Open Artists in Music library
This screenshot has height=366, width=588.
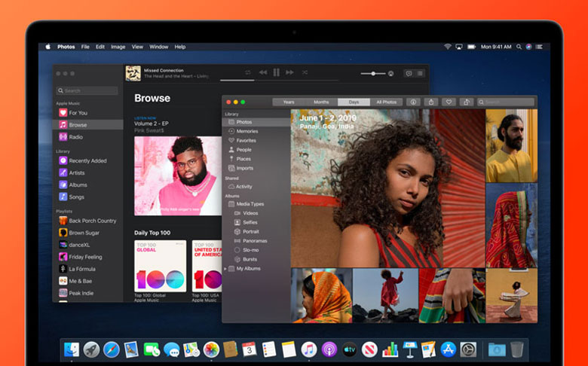[87, 172]
